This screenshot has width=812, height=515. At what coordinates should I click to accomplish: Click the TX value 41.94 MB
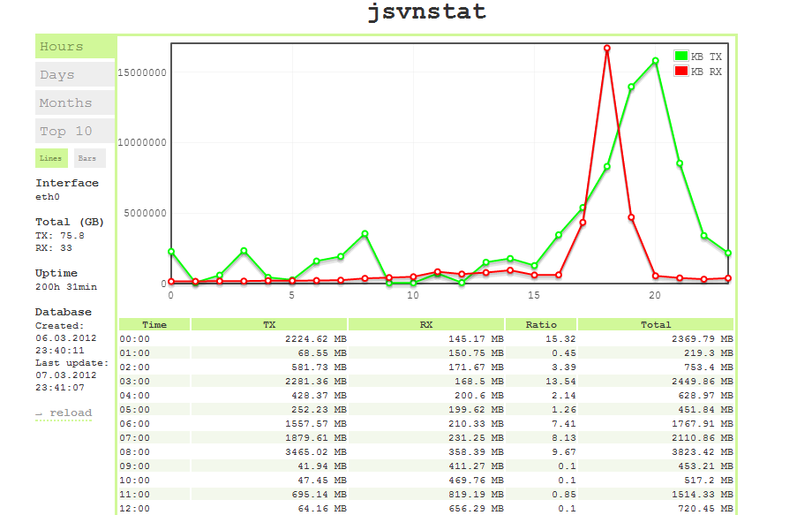tap(322, 466)
